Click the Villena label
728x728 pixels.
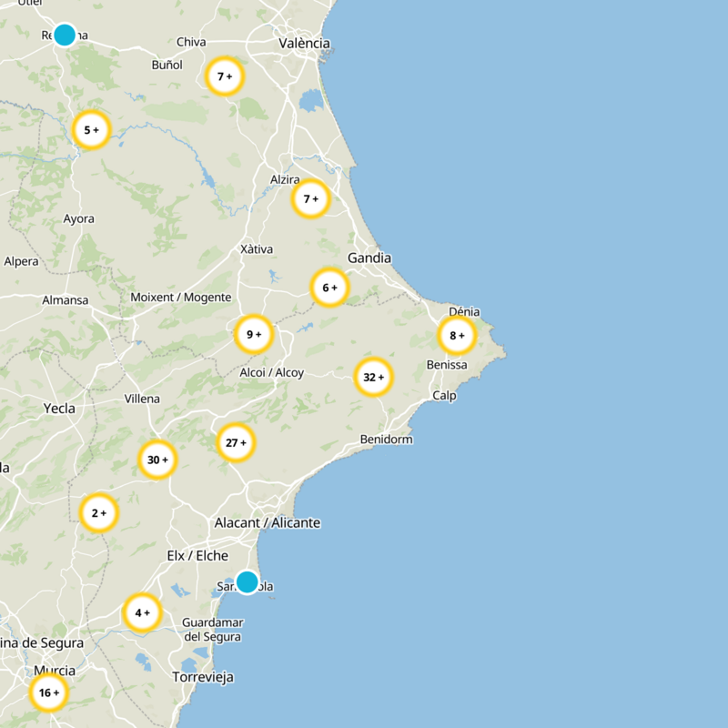click(142, 399)
